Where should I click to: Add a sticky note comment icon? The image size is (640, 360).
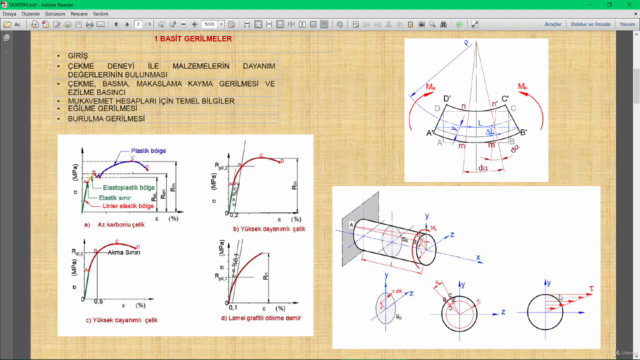point(460,24)
